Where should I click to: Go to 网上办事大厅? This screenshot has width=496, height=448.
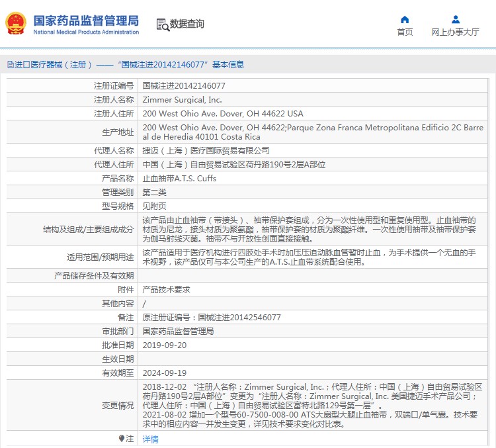[455, 32]
